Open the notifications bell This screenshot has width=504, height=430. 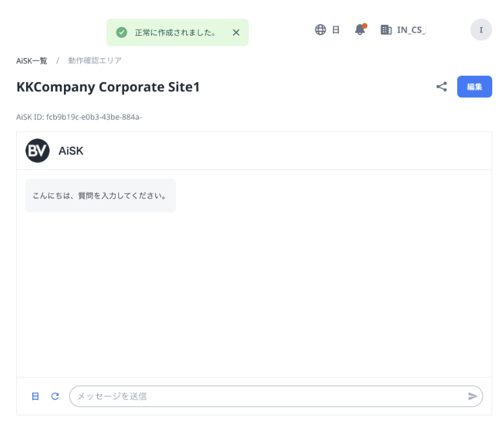[x=360, y=29]
